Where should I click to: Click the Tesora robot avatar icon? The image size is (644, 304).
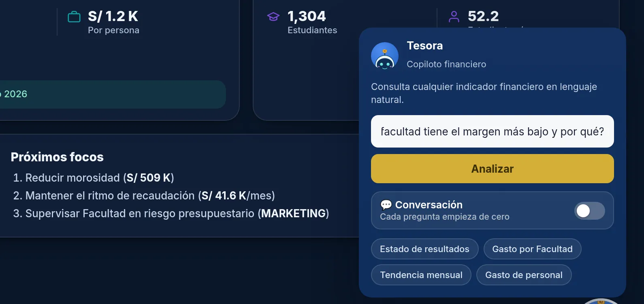[385, 56]
